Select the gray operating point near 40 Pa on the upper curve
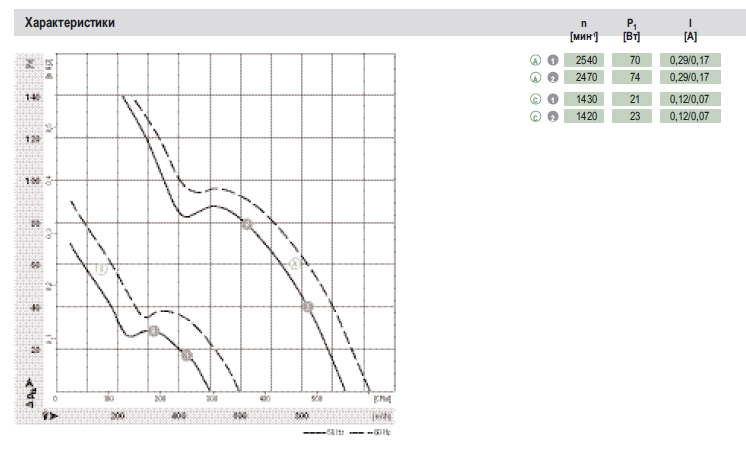The height and width of the screenshot is (454, 746). tap(307, 307)
